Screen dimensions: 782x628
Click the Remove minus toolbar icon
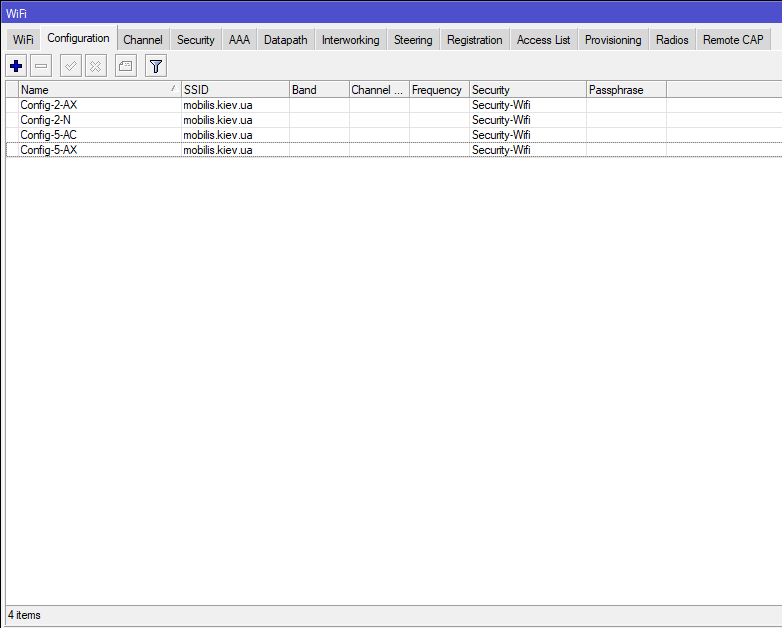click(41, 66)
